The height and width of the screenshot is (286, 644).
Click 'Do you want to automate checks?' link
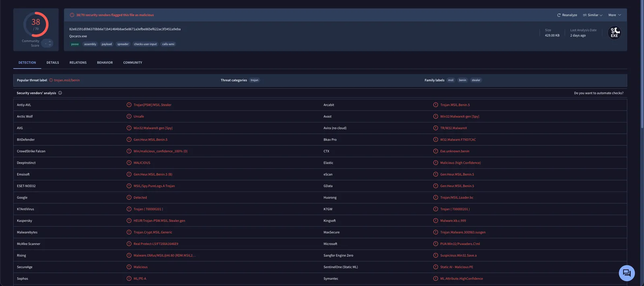[599, 93]
